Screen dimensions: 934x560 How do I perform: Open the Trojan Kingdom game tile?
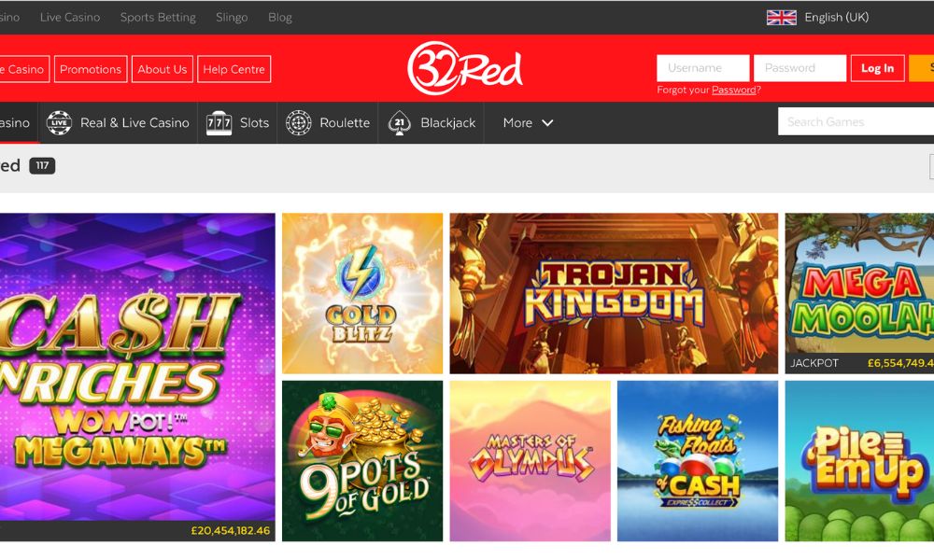(x=614, y=293)
